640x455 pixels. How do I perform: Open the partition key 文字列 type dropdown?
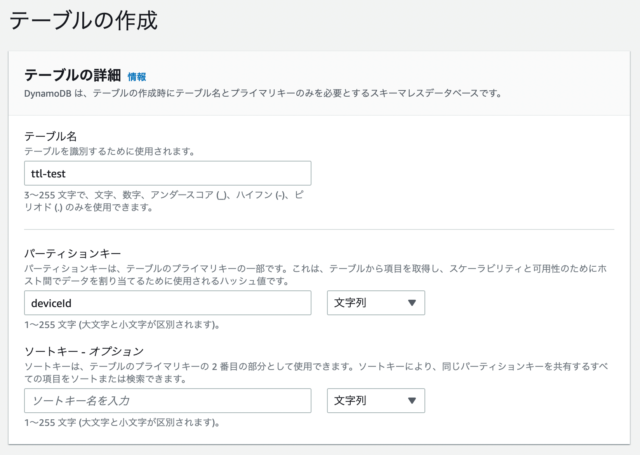point(375,302)
